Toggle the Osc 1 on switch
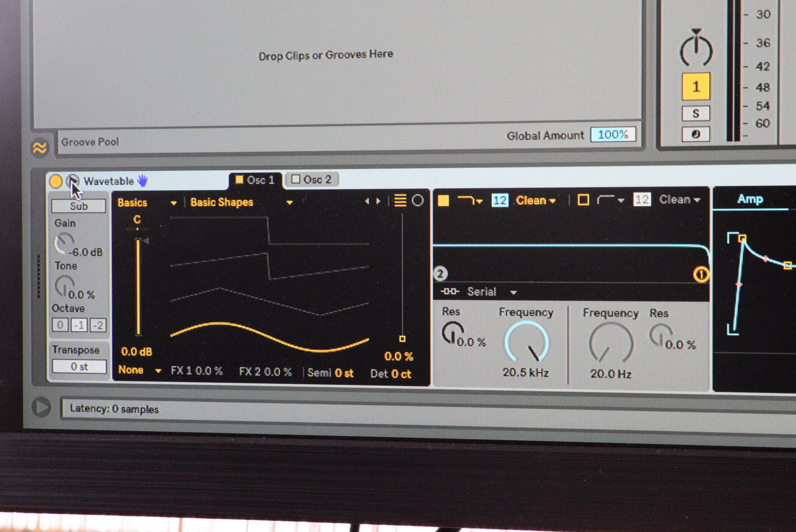 click(x=239, y=179)
